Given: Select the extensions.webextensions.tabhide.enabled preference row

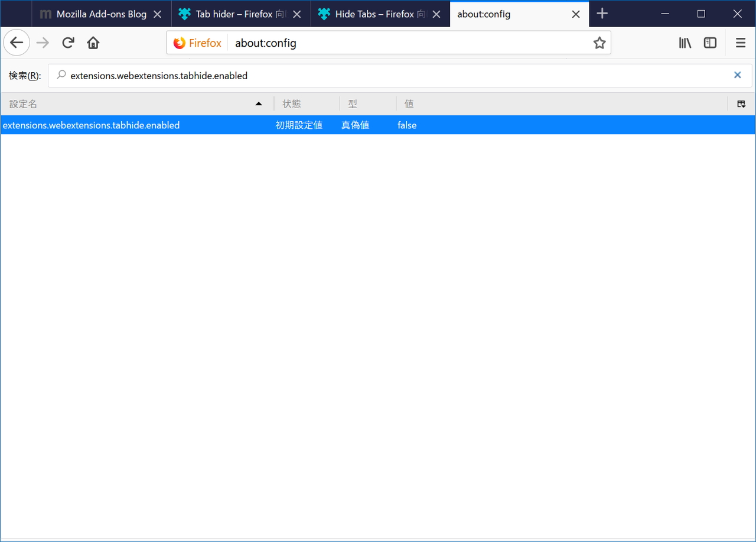Looking at the screenshot, I should click(92, 125).
